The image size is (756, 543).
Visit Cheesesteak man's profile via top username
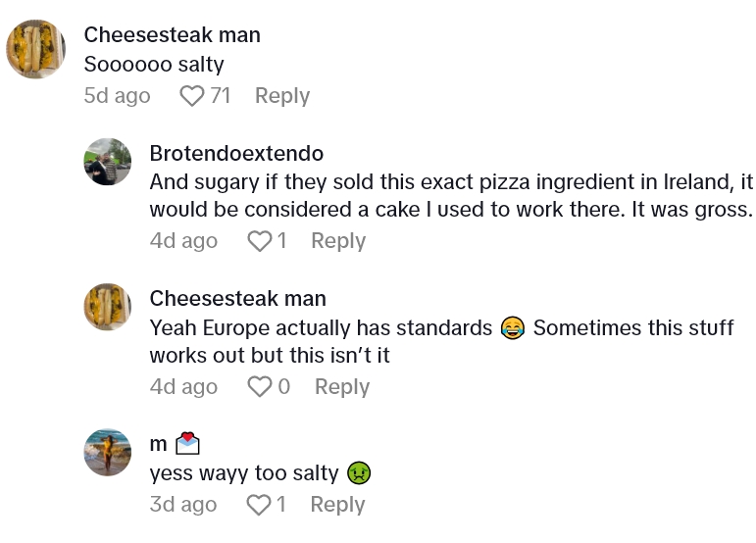click(x=172, y=35)
